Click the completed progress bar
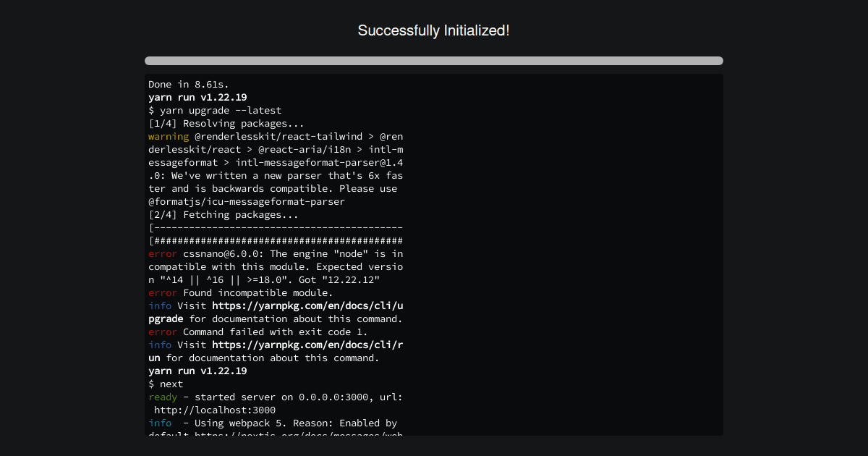Image resolution: width=868 pixels, height=456 pixels. click(x=433, y=61)
